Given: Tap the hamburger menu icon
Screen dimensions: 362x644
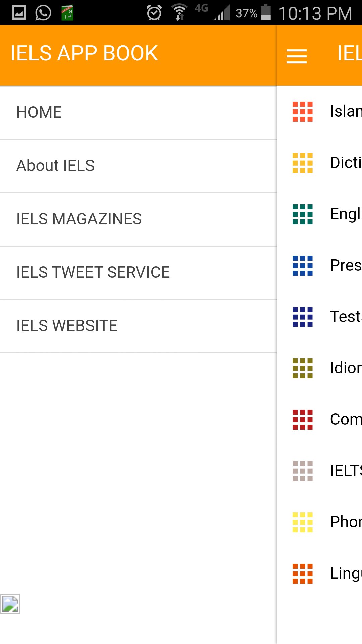Looking at the screenshot, I should [x=297, y=56].
